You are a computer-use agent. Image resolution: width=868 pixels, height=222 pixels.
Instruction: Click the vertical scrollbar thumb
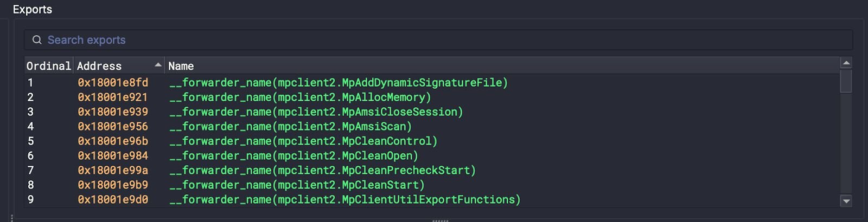[846, 82]
